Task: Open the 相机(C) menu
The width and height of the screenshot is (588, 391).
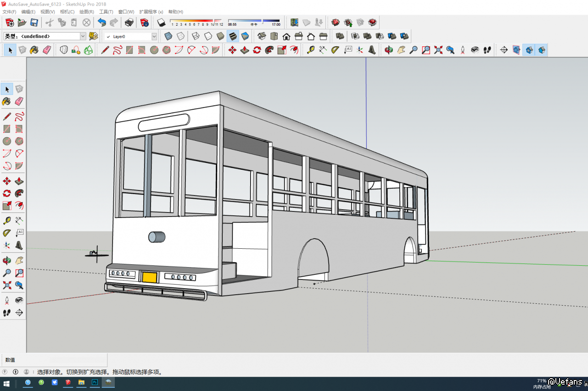Action: coord(67,11)
